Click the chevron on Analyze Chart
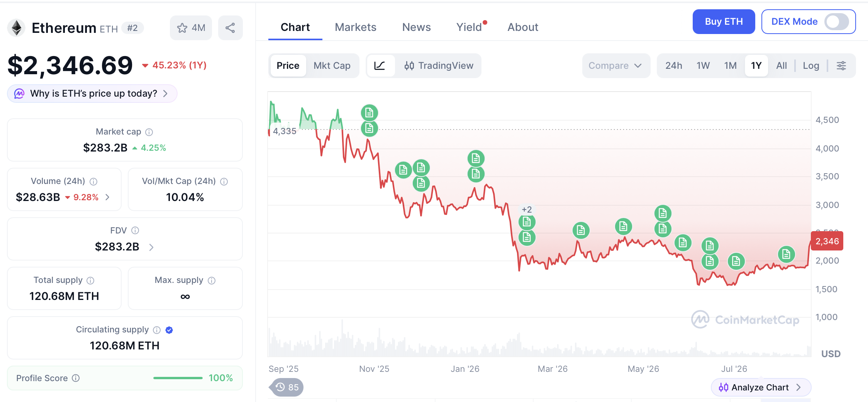The width and height of the screenshot is (868, 402). [798, 387]
